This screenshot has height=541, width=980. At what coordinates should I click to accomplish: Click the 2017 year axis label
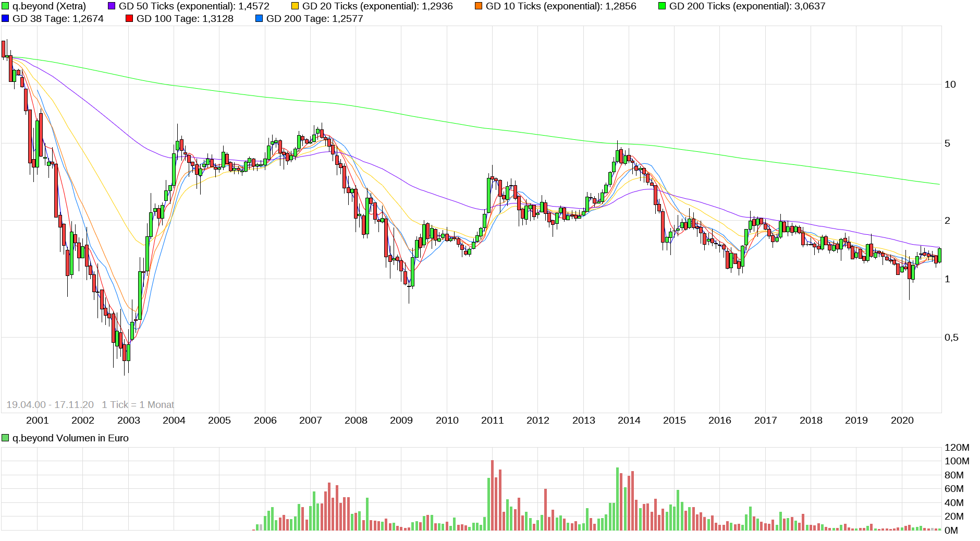[x=766, y=420]
